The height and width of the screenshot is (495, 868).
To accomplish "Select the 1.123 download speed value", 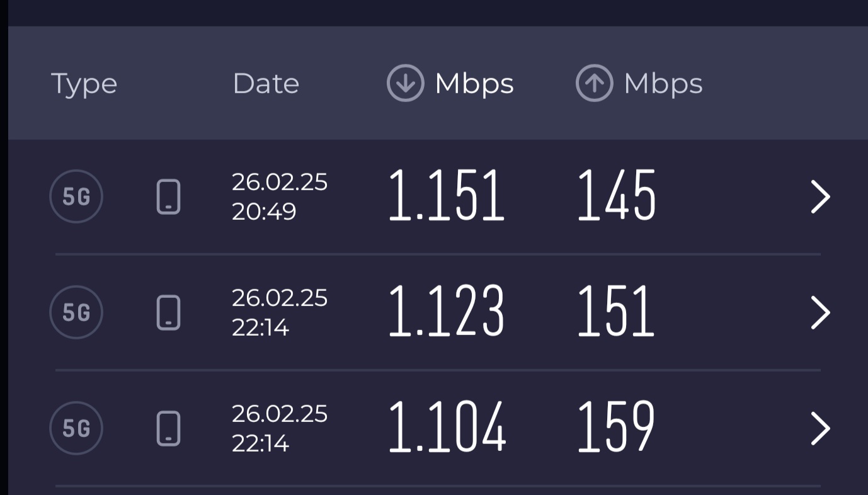I will [x=447, y=312].
